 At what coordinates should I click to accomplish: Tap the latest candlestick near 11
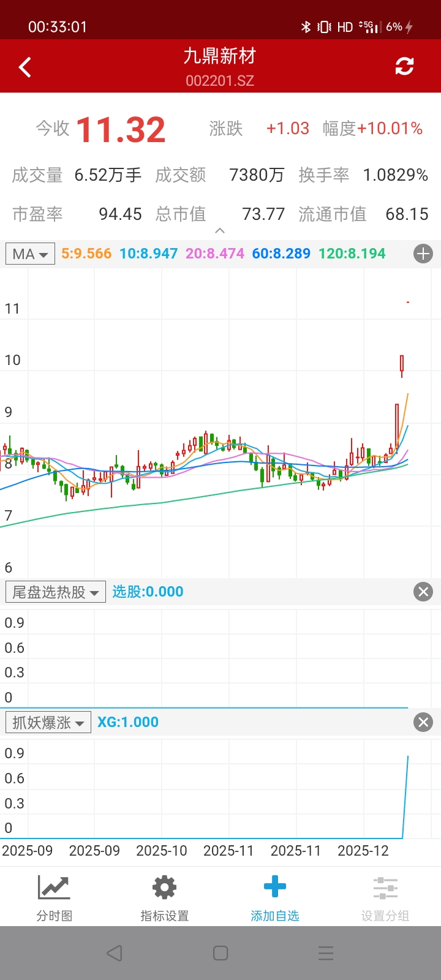click(x=408, y=302)
